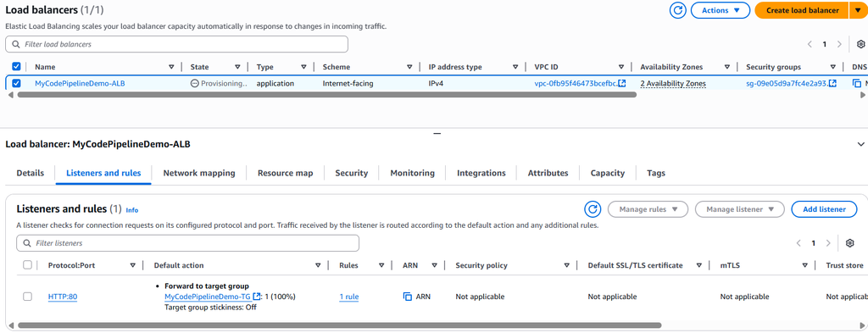Viewport: 868px width, 333px height.
Task: Collapse the load balancer details panel chevron
Action: [860, 144]
